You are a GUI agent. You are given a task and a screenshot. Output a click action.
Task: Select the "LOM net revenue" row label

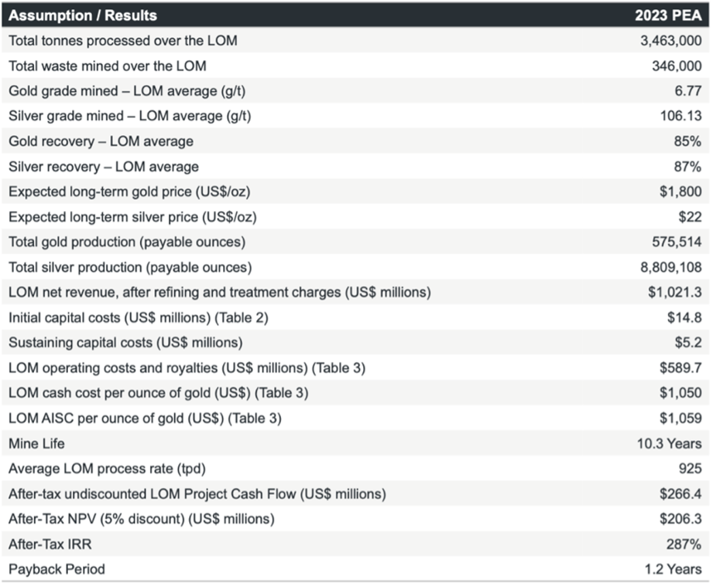220,292
